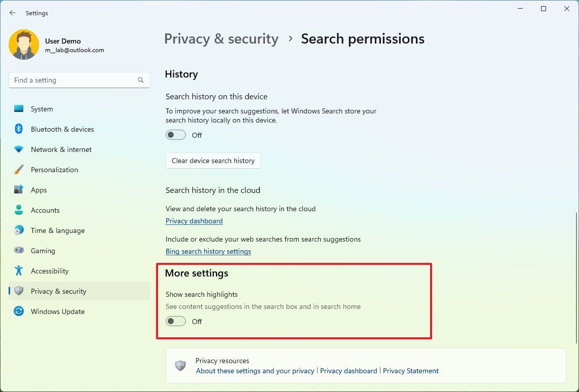This screenshot has height=392, width=579.
Task: Select the Personalization brush icon
Action: pyautogui.click(x=18, y=170)
